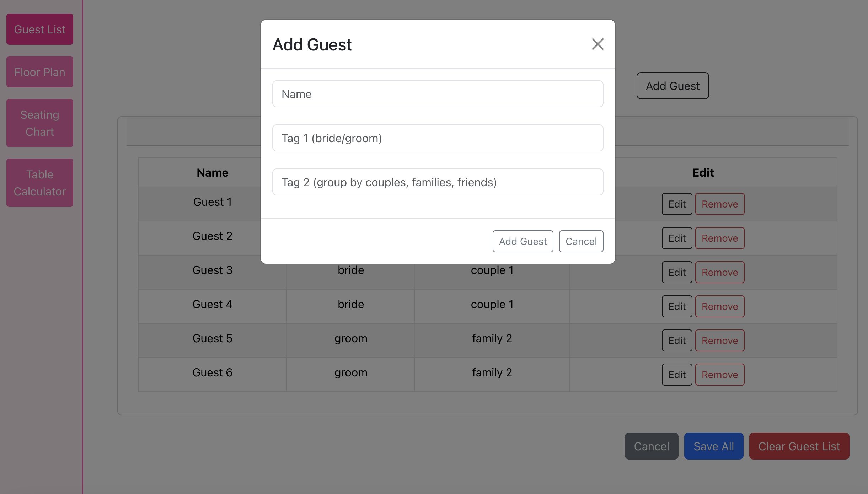Select the Tag 1 (bride/groom) field

(x=438, y=138)
